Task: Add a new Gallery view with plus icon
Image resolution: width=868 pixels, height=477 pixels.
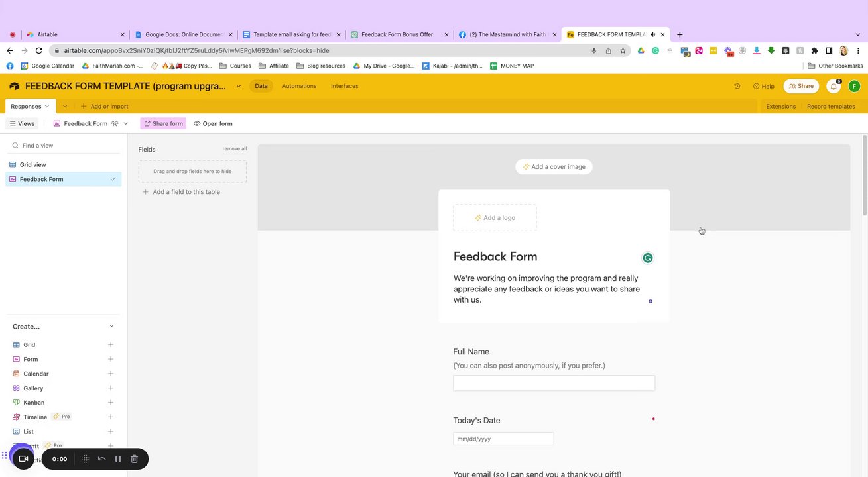Action: [x=111, y=388]
